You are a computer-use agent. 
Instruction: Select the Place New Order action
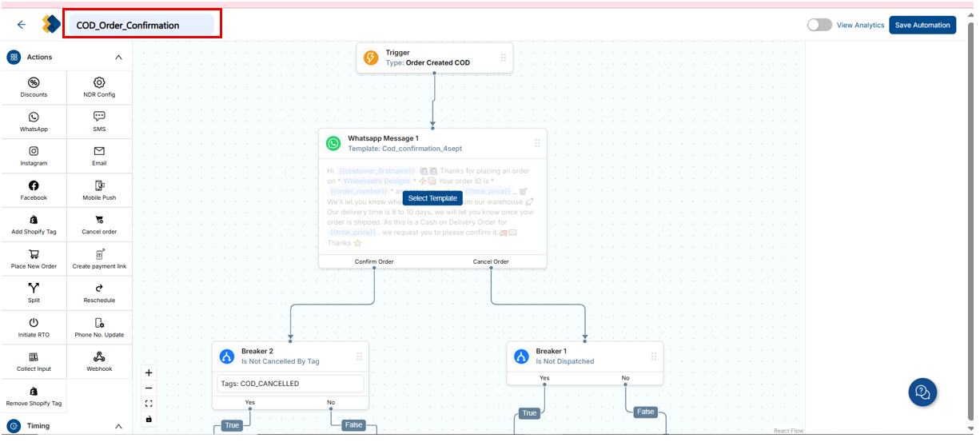pos(34,259)
